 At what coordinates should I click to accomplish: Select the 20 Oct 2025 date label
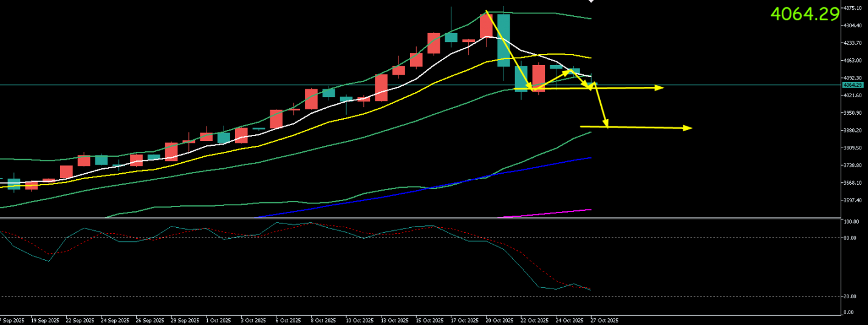pyautogui.click(x=500, y=320)
